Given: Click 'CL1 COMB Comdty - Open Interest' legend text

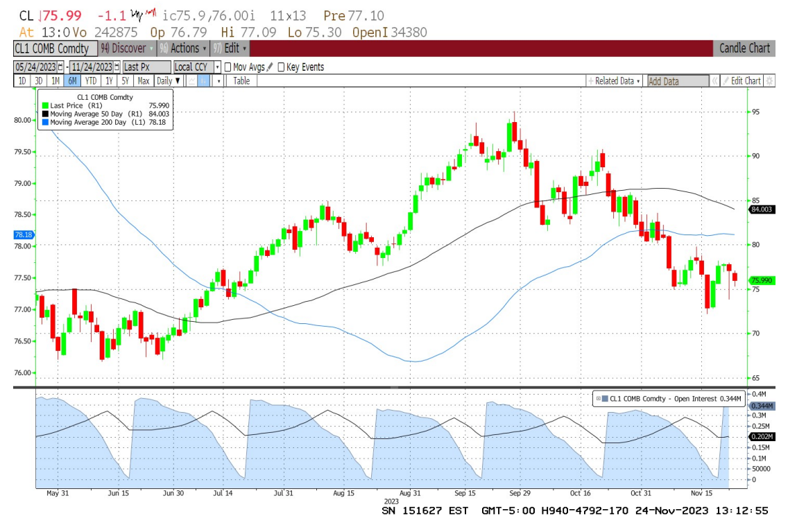Looking at the screenshot, I should pos(663,399).
